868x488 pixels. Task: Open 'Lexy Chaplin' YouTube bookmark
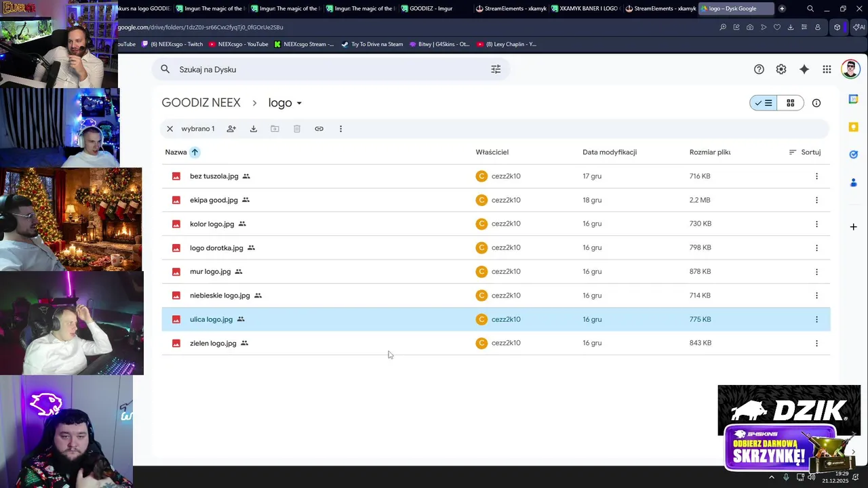pyautogui.click(x=507, y=44)
